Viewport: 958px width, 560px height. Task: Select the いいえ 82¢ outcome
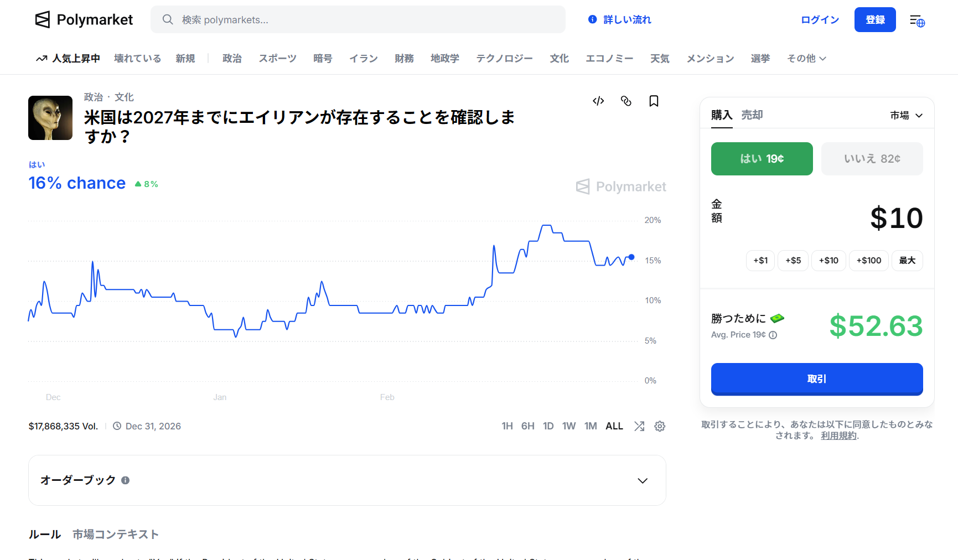872,159
